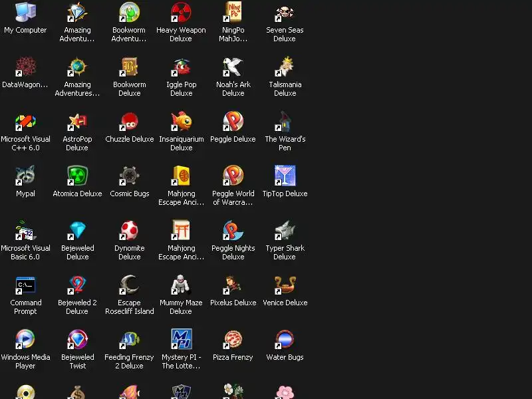Select the Mummy Maze Deluxe shortcut
Screen dimensions: 532x399
181,285
